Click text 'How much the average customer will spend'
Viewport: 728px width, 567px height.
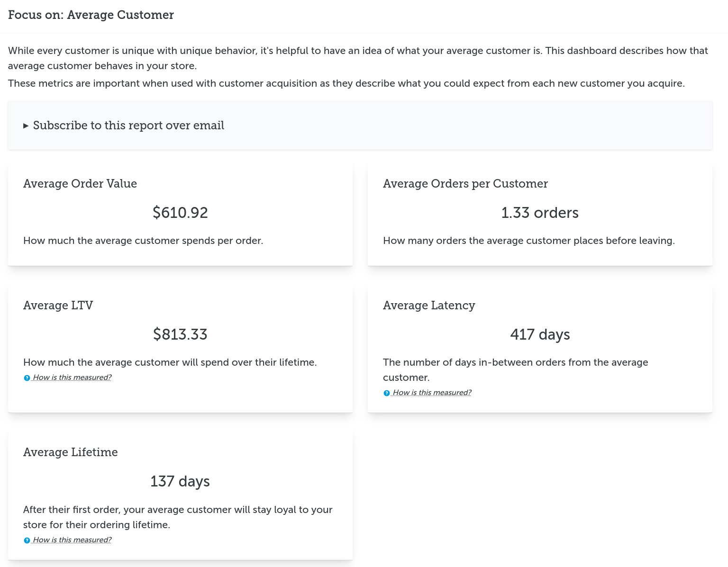pyautogui.click(x=128, y=362)
